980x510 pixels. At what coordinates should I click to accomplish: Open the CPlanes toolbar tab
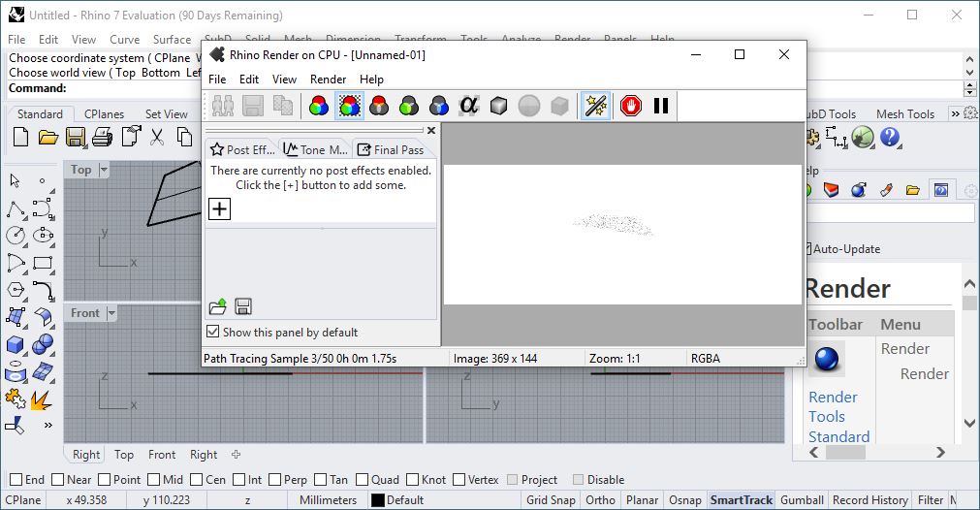(105, 113)
